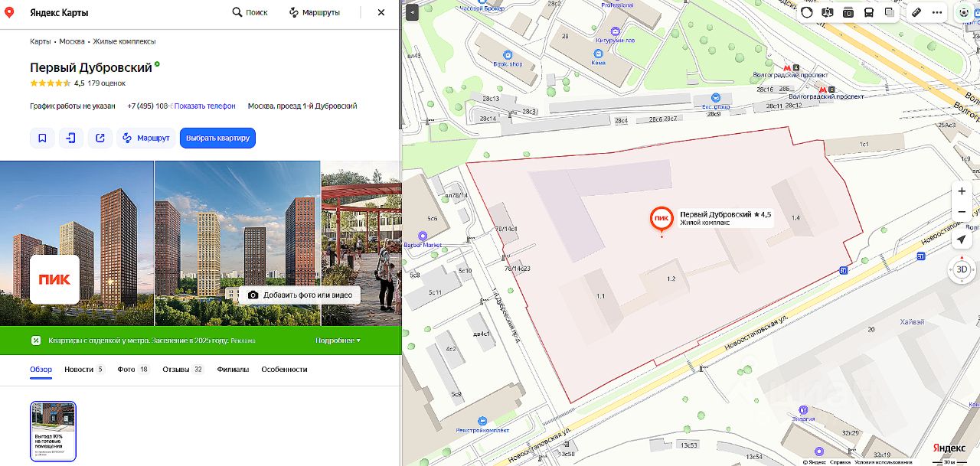Click the side panel vertical scrollbar
980x466 pixels.
[x=400, y=65]
